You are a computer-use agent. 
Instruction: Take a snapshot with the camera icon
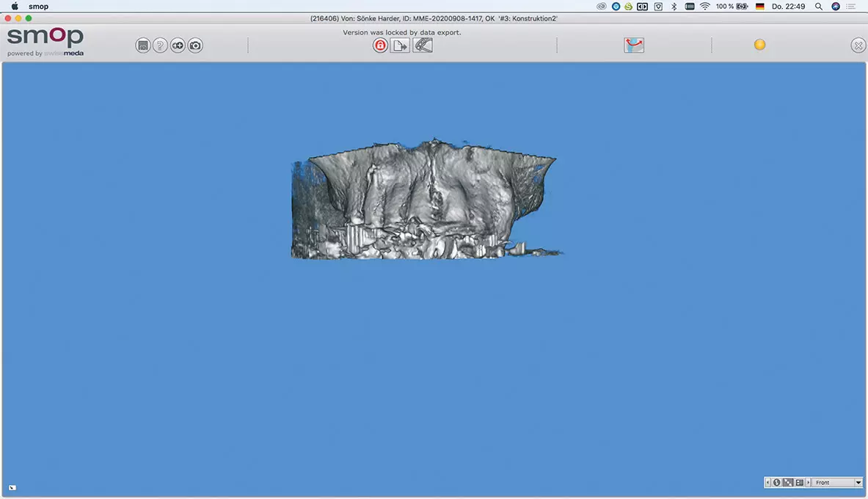coord(195,45)
